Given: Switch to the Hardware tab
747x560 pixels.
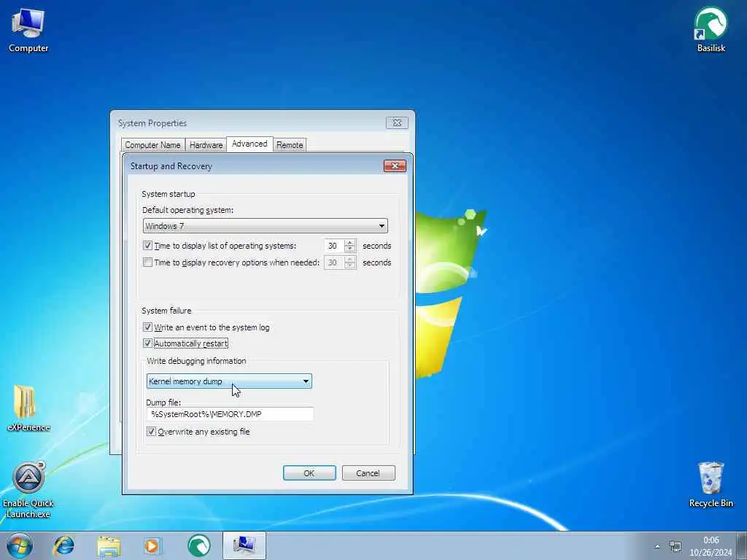Looking at the screenshot, I should pos(206,145).
